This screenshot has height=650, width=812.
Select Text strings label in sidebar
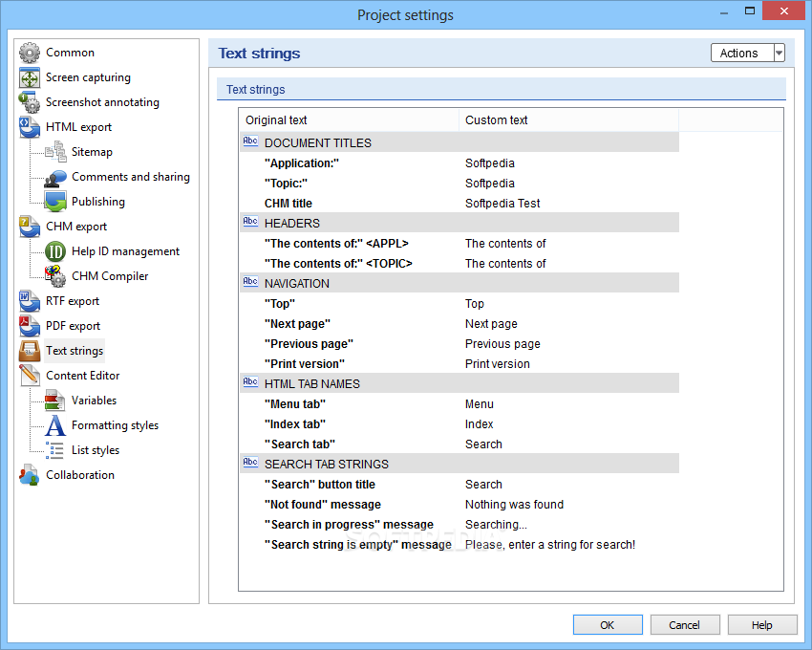coord(75,351)
